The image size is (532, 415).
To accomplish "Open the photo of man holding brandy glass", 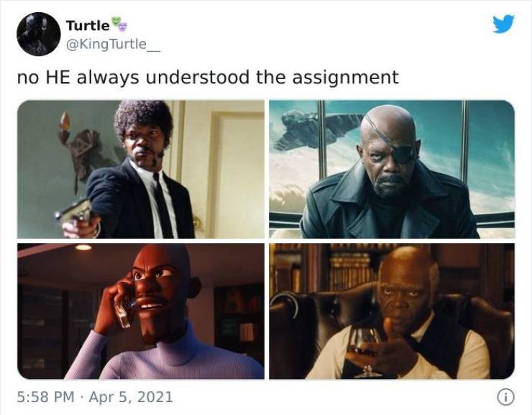I will click(392, 311).
